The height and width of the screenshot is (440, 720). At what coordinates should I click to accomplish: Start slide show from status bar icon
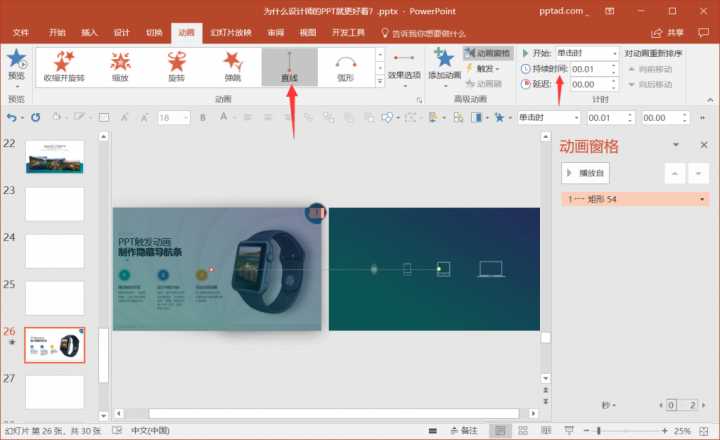tap(569, 430)
